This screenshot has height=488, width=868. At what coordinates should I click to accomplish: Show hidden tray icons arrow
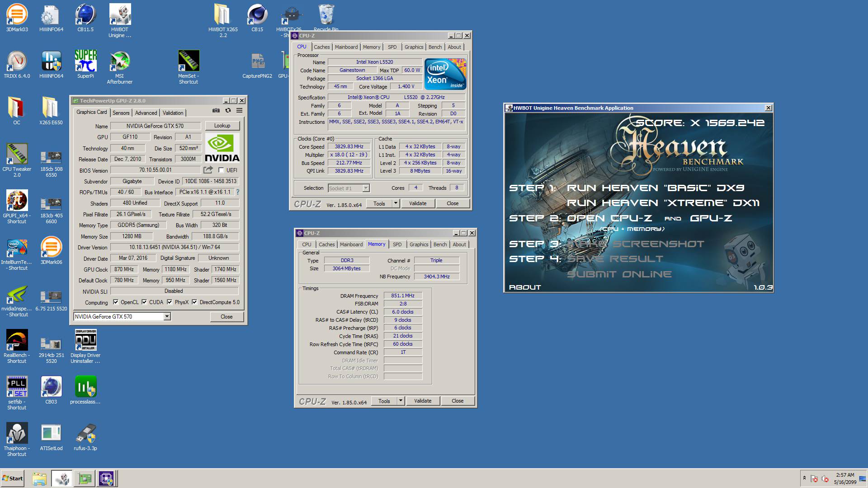(804, 478)
